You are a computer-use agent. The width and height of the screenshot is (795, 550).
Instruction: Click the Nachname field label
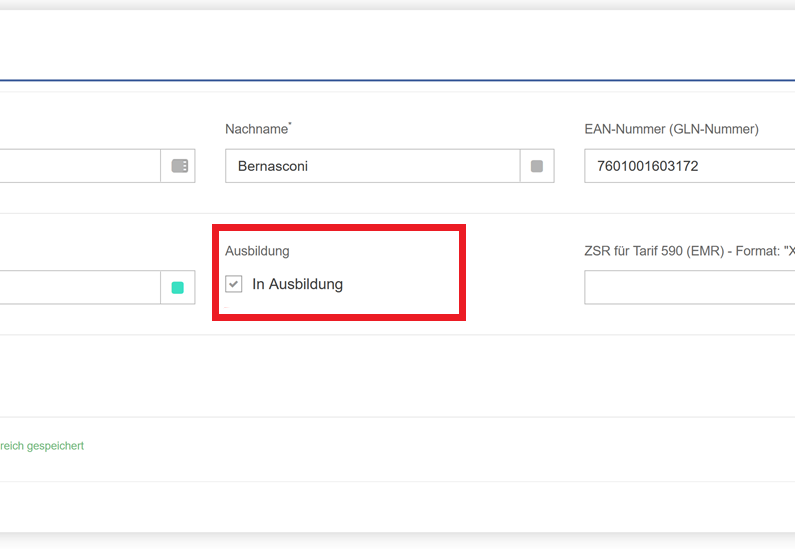257,129
